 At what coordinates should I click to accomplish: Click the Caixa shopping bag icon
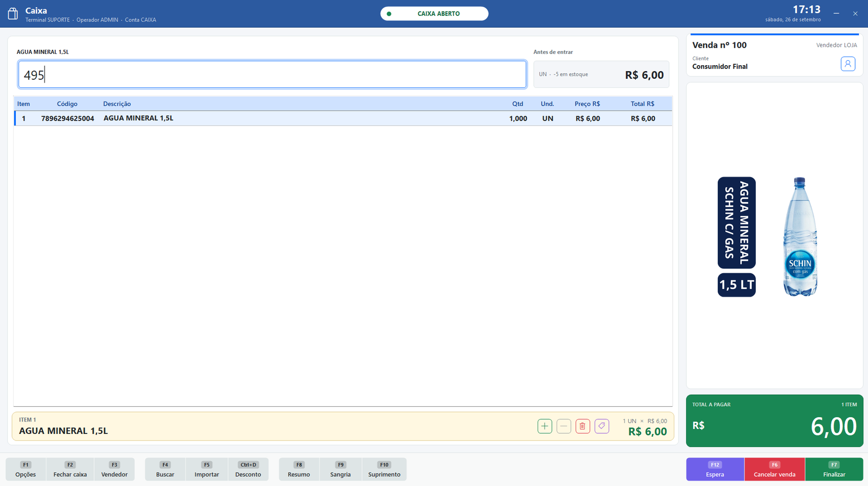tap(13, 14)
